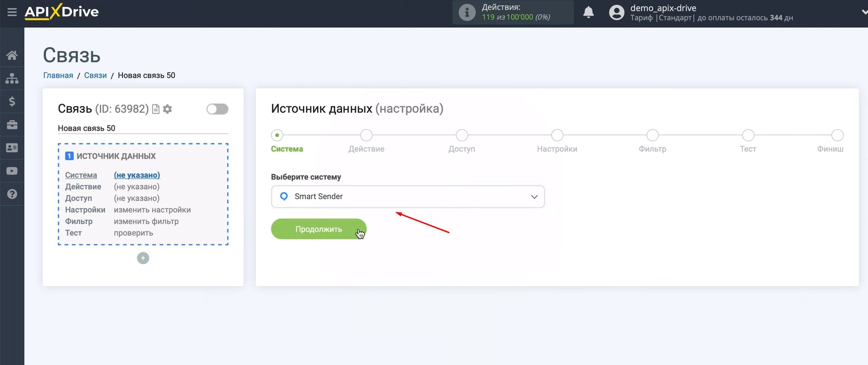The width and height of the screenshot is (868, 365).
Task: Open the hamburger menu
Action: coord(12,12)
